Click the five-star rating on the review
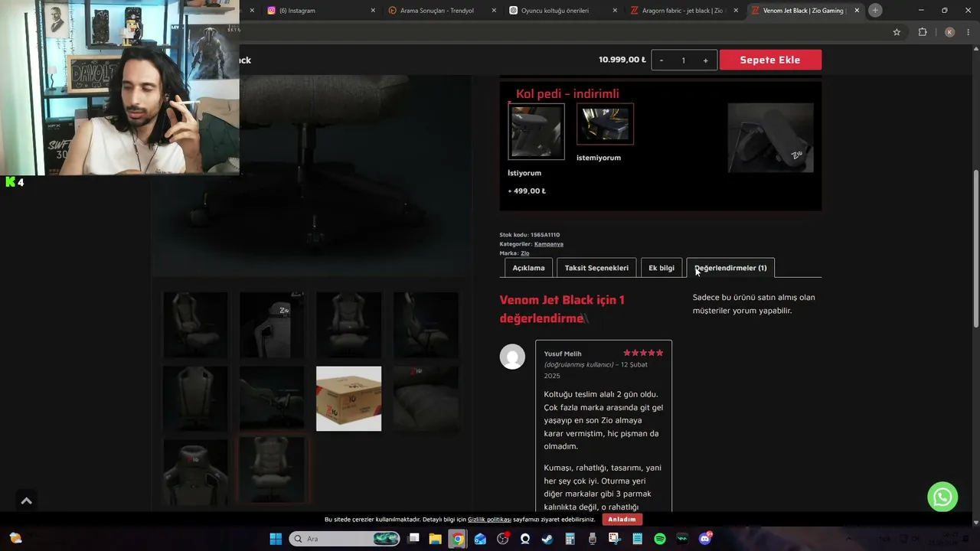The image size is (980, 551). coord(643,353)
